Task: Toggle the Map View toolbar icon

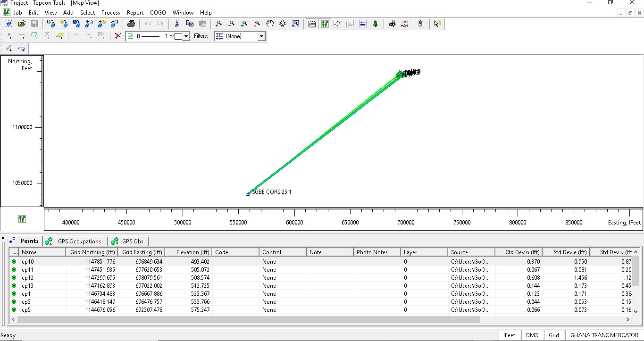Action: (x=325, y=24)
